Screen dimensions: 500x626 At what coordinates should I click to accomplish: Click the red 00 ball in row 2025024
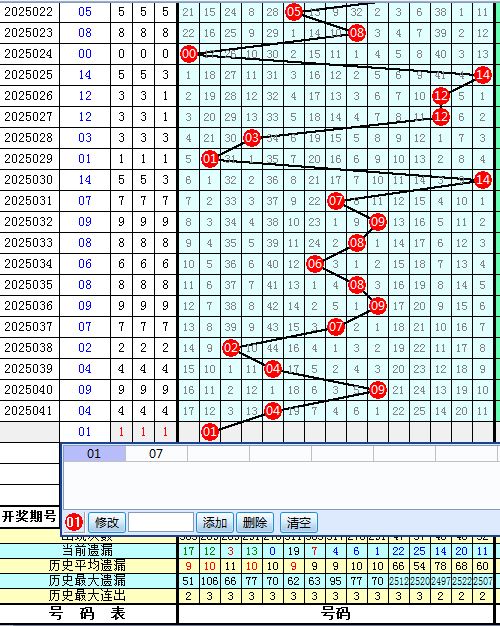pos(189,53)
